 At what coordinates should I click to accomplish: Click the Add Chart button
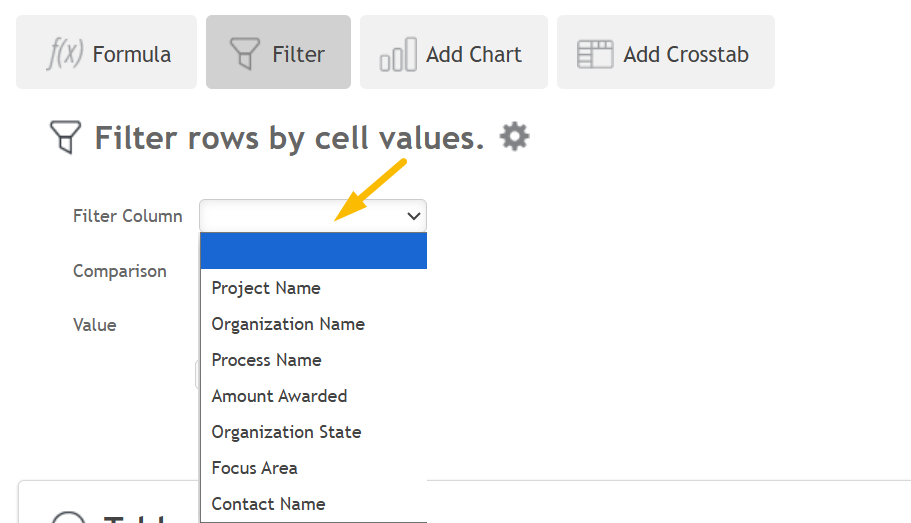tap(454, 52)
